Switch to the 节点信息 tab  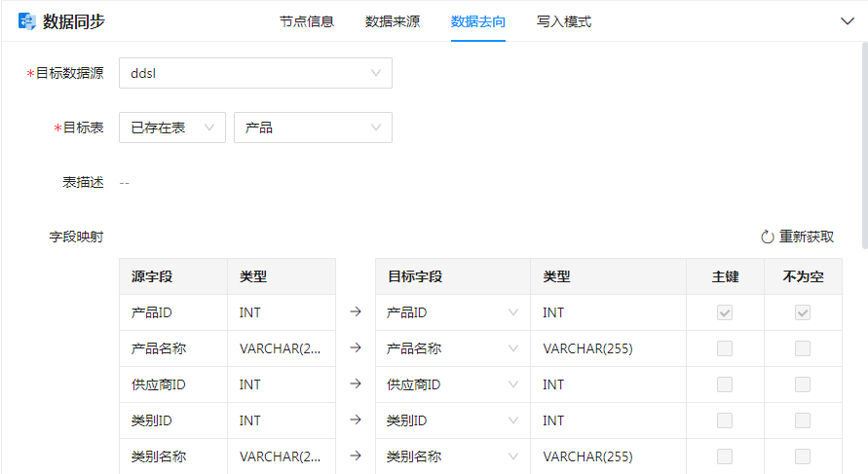pyautogui.click(x=306, y=21)
